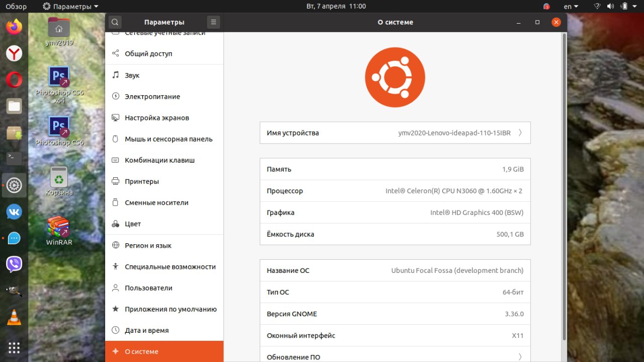
Task: Open Настройка экранов section
Action: 165,118
